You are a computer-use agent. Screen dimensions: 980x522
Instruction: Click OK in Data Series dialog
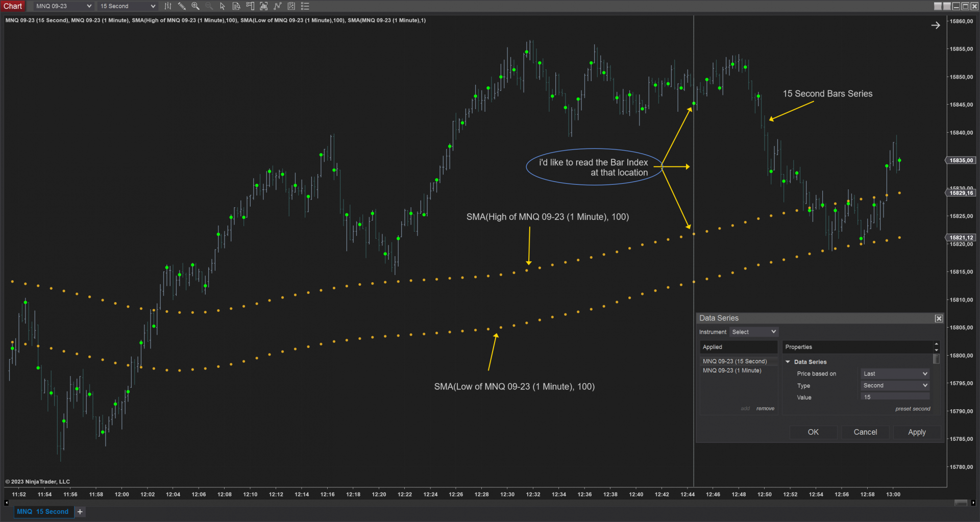(x=813, y=432)
